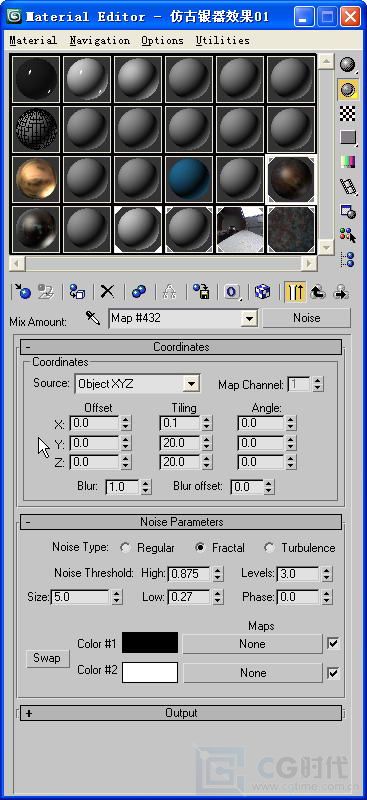The width and height of the screenshot is (367, 800).
Task: Toggle Video Color Check icon
Action: pos(348,162)
